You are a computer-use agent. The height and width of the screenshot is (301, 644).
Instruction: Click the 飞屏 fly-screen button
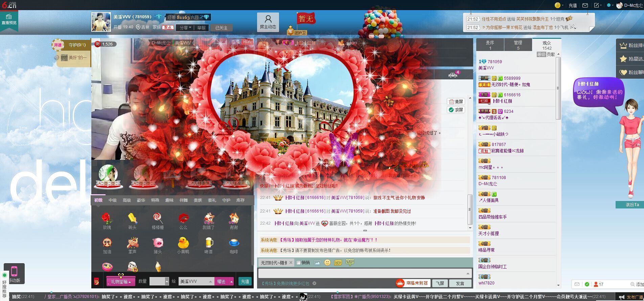[x=440, y=283]
